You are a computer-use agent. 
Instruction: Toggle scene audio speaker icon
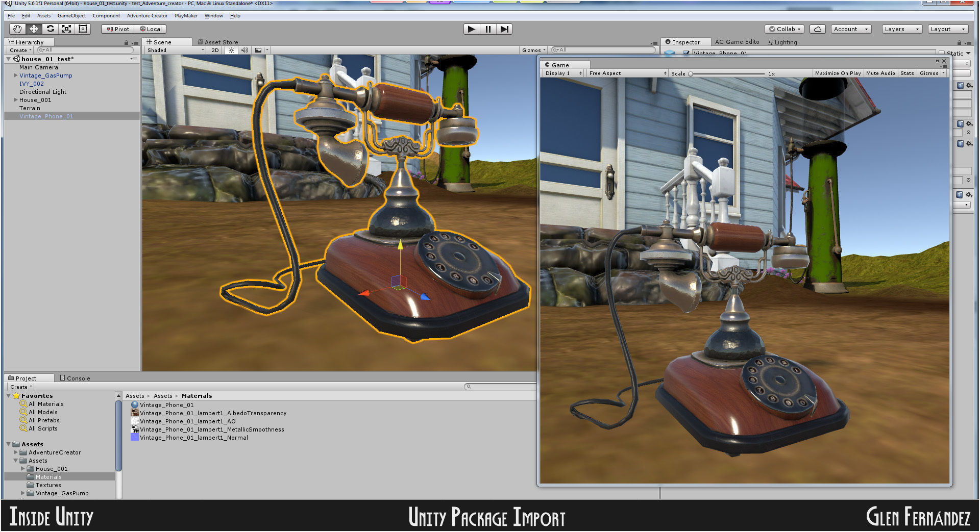244,50
